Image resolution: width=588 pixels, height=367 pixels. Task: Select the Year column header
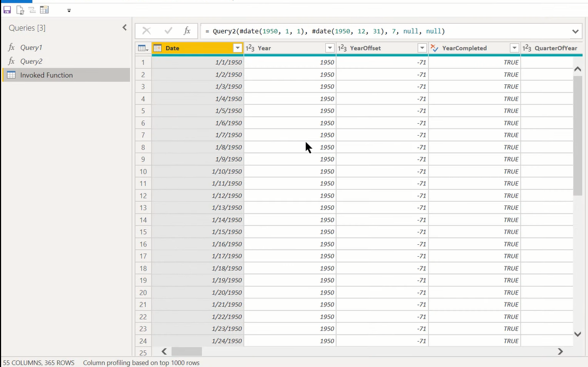coord(290,48)
